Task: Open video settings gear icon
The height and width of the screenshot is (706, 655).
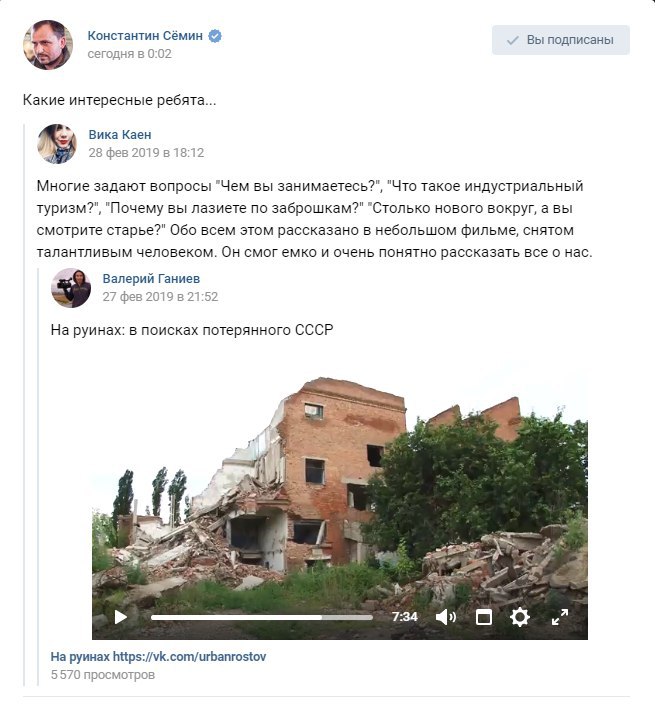Action: coord(519,617)
